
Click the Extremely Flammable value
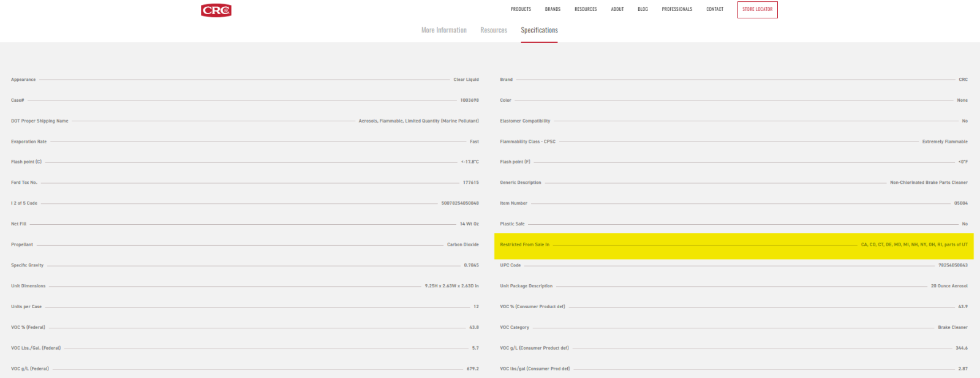pyautogui.click(x=944, y=142)
